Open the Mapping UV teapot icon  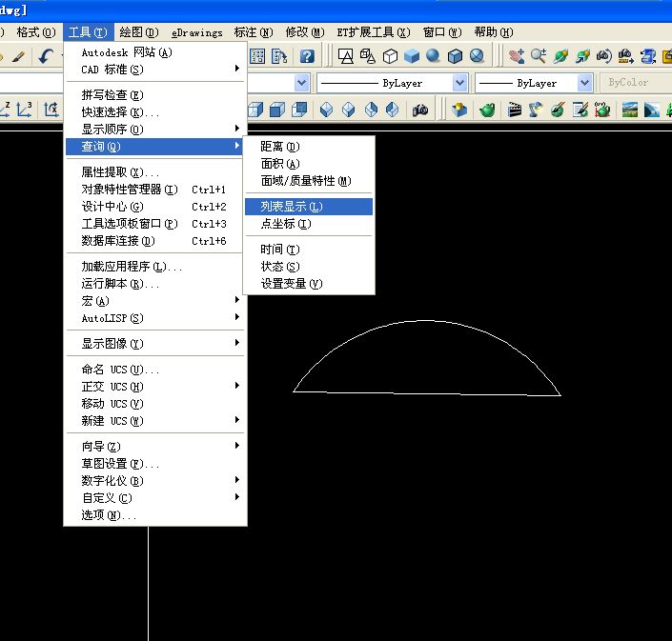[602, 110]
